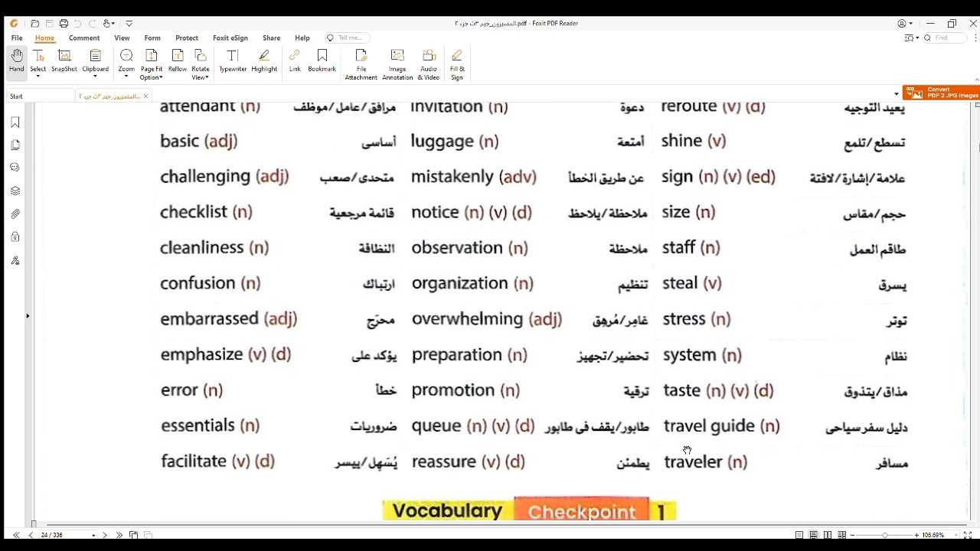Take a SnapShot of the page

(64, 61)
